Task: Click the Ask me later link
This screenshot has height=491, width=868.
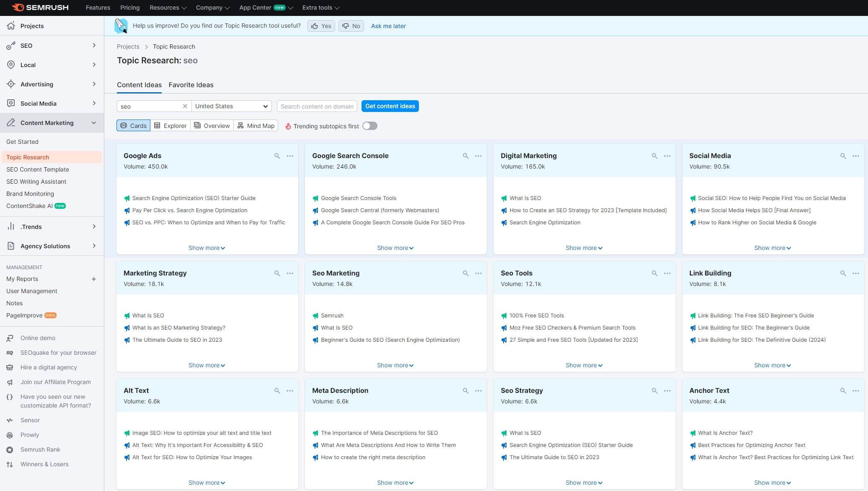Action: click(388, 26)
